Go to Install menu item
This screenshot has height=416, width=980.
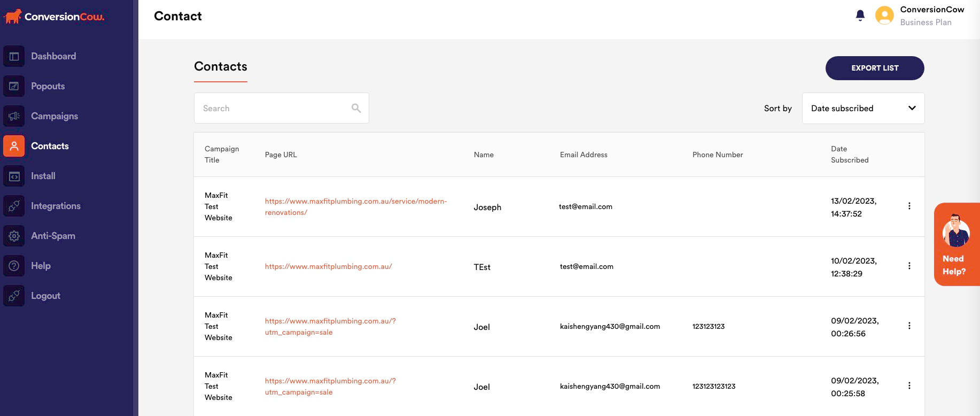click(x=43, y=176)
